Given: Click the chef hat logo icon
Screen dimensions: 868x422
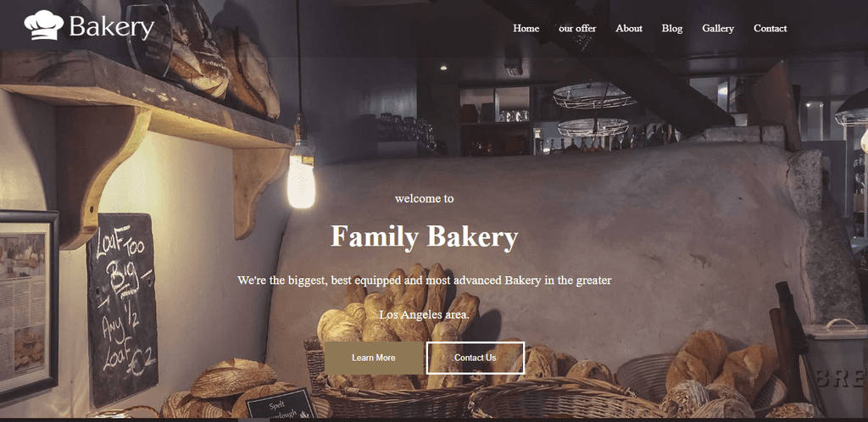Looking at the screenshot, I should (44, 25).
